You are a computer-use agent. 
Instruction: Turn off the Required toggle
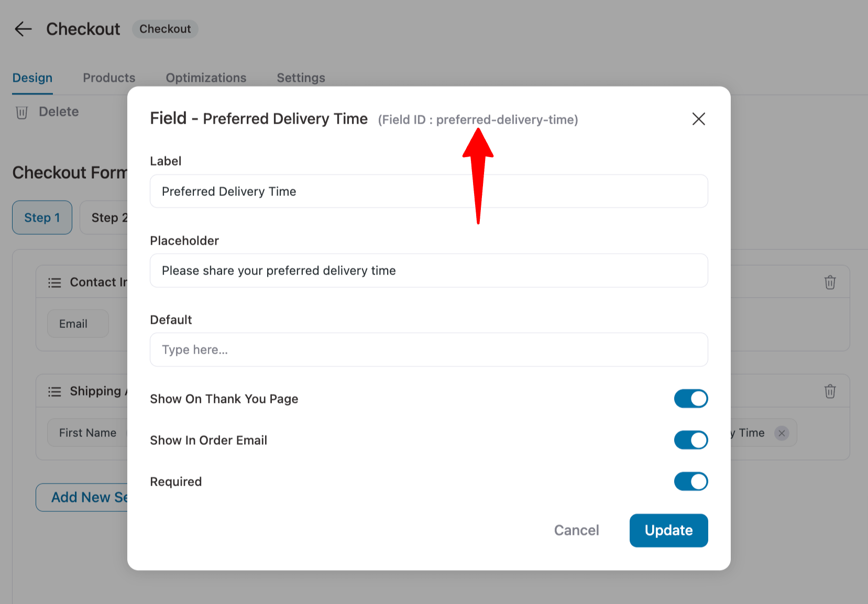691,481
